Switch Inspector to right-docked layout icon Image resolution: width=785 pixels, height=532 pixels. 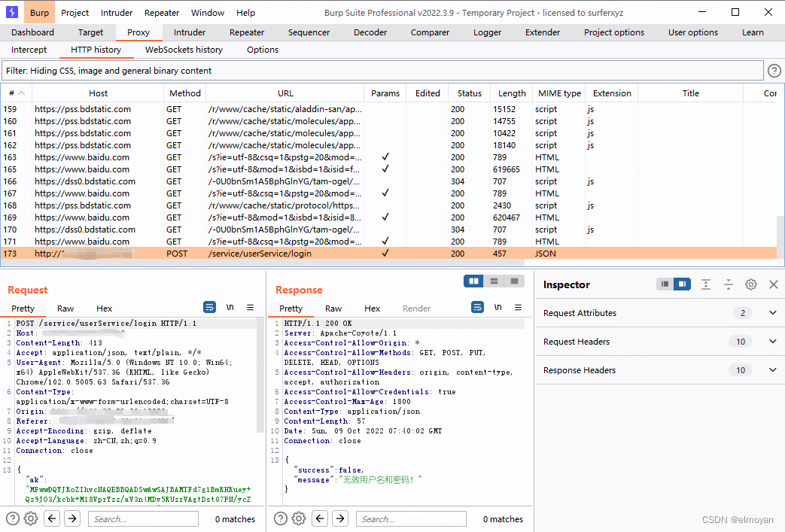click(x=682, y=284)
